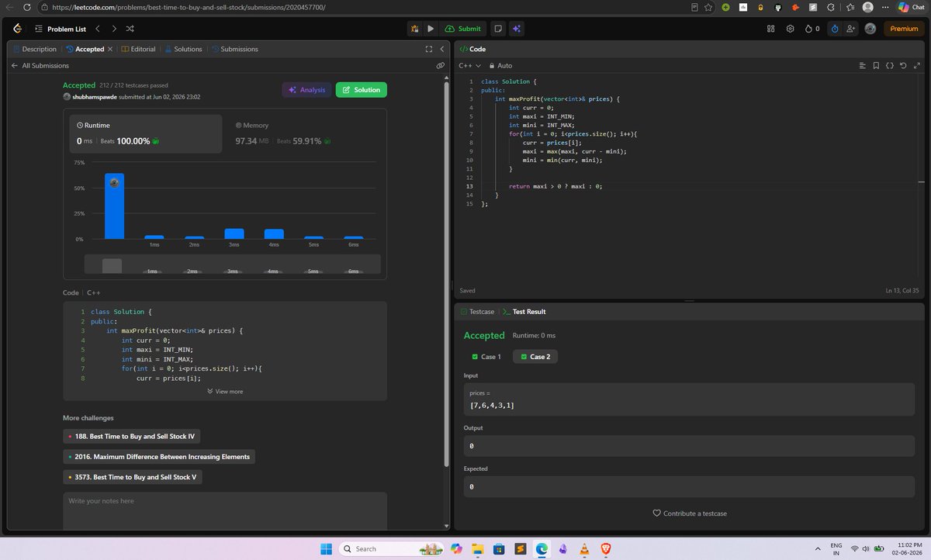Switch to the Solutions tab
931x560 pixels.
(x=184, y=49)
